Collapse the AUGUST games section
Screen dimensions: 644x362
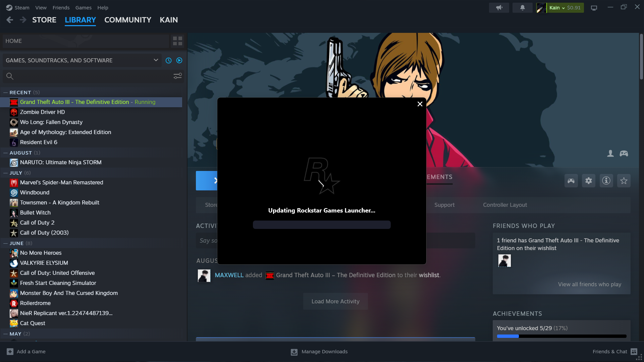coord(5,153)
